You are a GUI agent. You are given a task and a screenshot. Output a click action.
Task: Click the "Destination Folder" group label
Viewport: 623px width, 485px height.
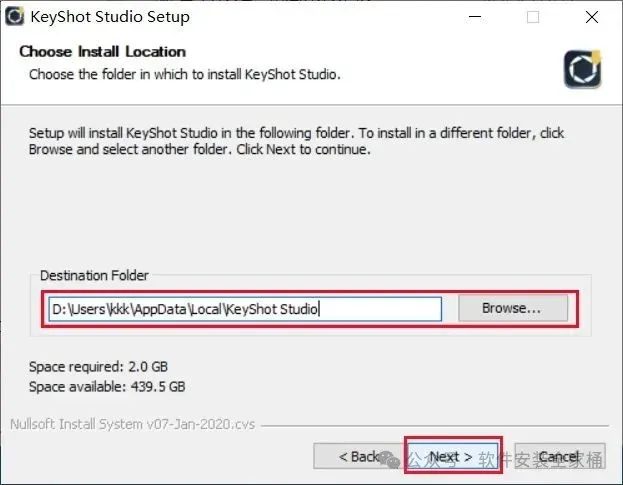[93, 275]
